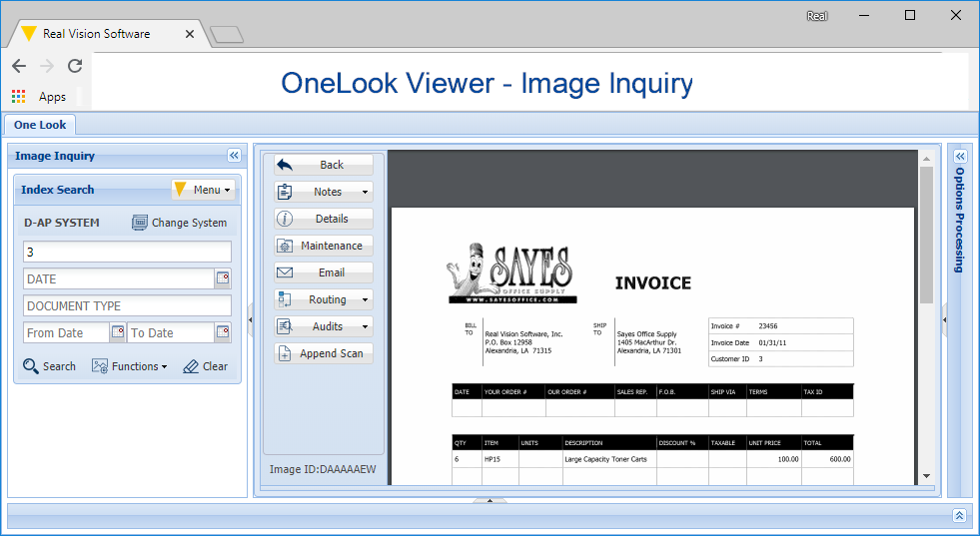Viewport: 980px width, 536px height.
Task: Show image Details
Action: 323,219
